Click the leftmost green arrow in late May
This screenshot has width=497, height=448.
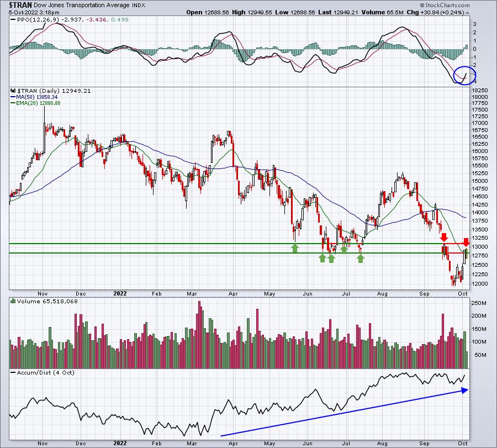tap(295, 248)
